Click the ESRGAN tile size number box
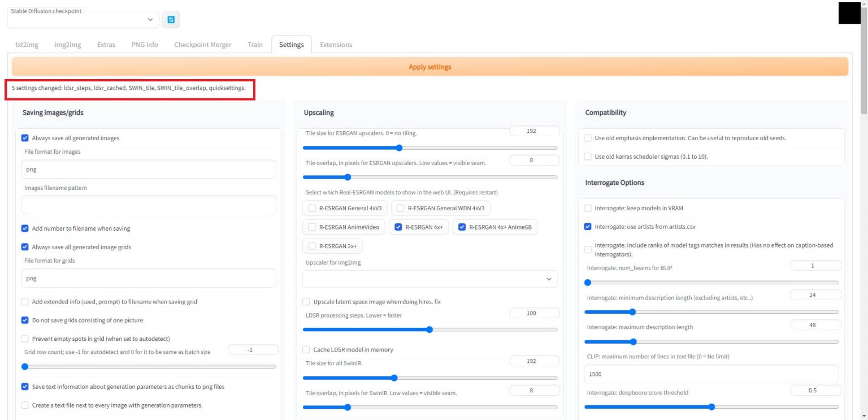Image resolution: width=868 pixels, height=420 pixels. [x=534, y=131]
